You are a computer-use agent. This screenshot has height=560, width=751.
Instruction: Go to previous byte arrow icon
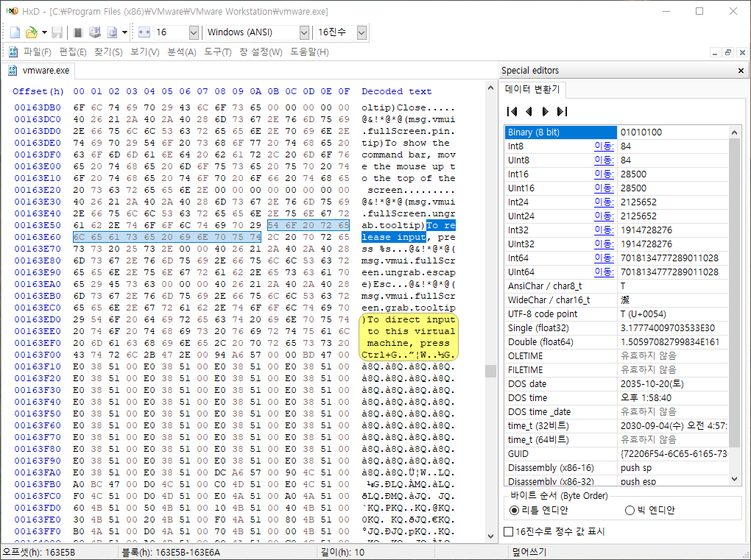(529, 112)
